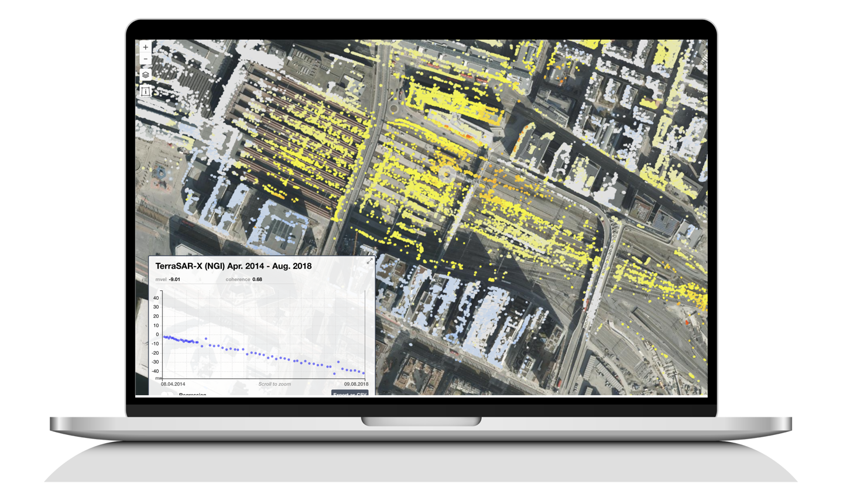Zoom out of the map
Image resolution: width=843 pixels, height=504 pixels.
click(x=145, y=59)
